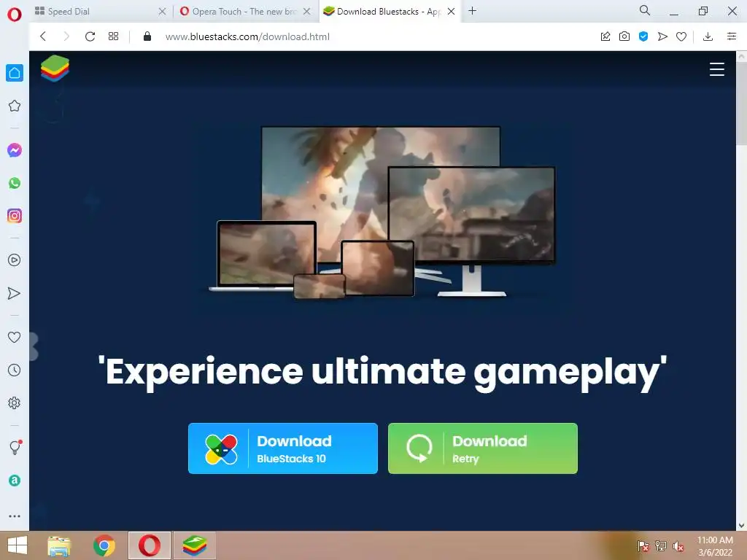Viewport: 747px width, 560px height.
Task: Click scrollbar down arrow
Action: tap(741, 526)
